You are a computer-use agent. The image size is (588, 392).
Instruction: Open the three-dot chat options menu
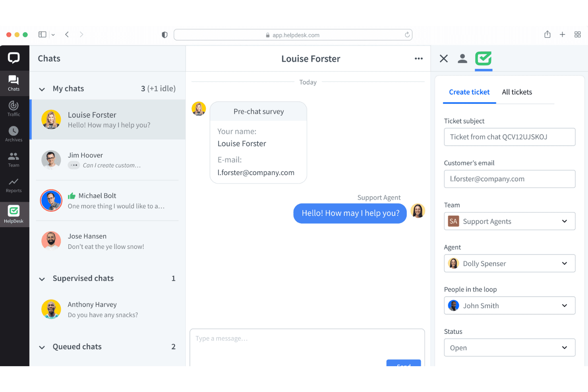pos(419,58)
